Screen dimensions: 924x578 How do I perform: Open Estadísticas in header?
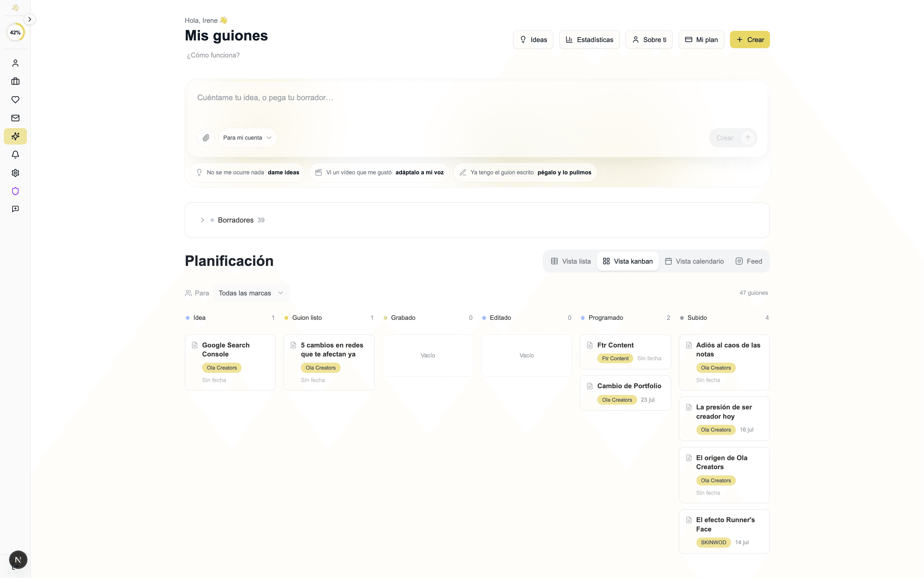tap(589, 40)
